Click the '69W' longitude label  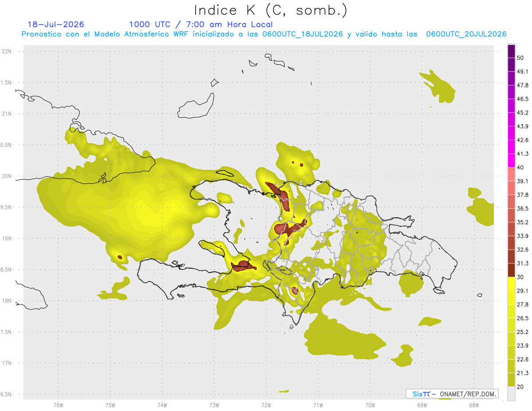click(422, 405)
